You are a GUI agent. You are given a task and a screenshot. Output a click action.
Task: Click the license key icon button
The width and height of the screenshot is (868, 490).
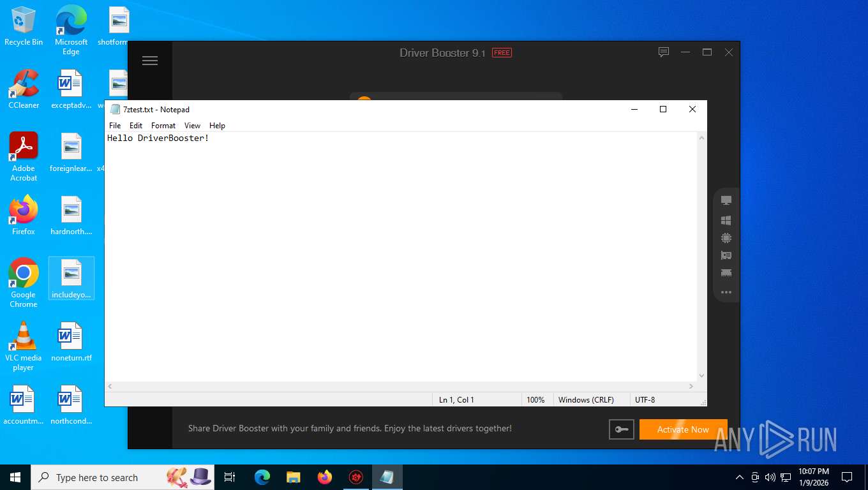(x=622, y=429)
